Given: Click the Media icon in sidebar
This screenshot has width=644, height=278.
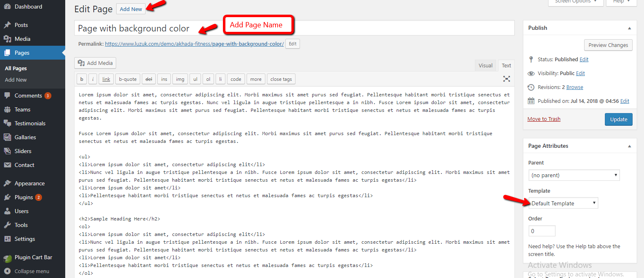Looking at the screenshot, I should pos(7,39).
